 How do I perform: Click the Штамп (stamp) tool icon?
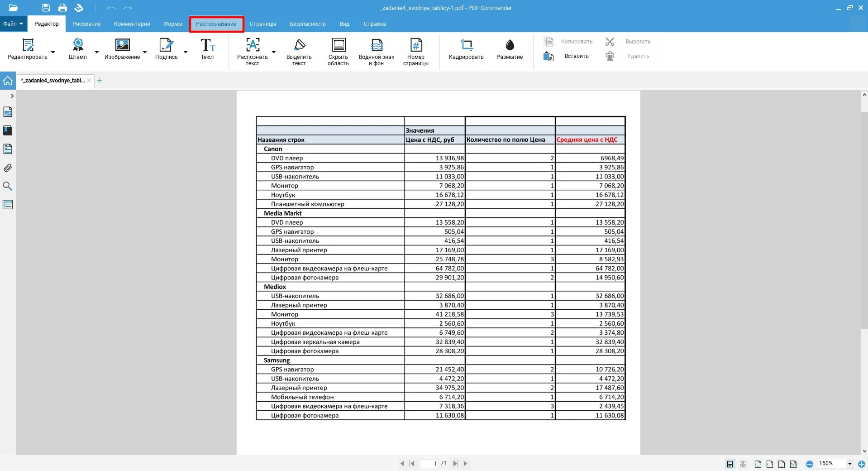coord(78,45)
